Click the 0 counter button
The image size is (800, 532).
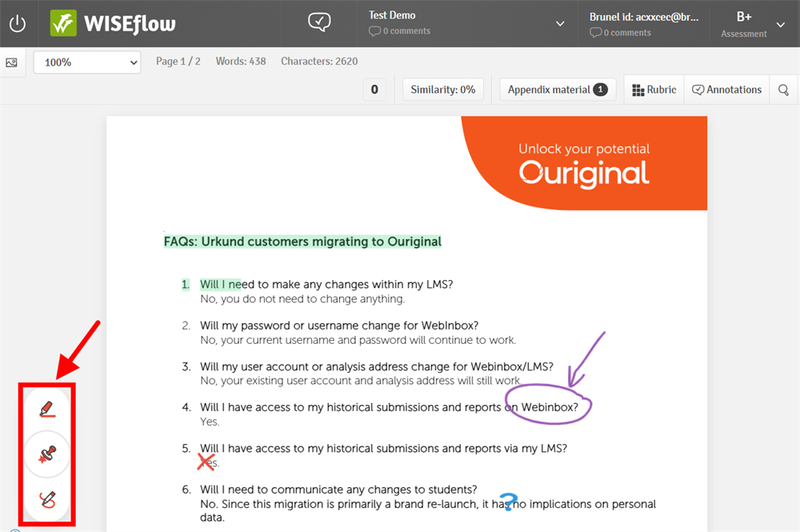(374, 90)
